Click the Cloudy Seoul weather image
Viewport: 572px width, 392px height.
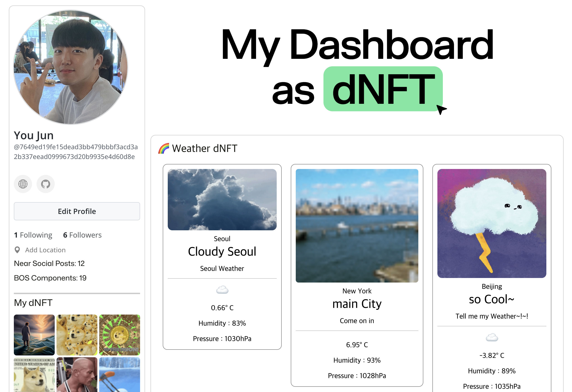pos(222,199)
